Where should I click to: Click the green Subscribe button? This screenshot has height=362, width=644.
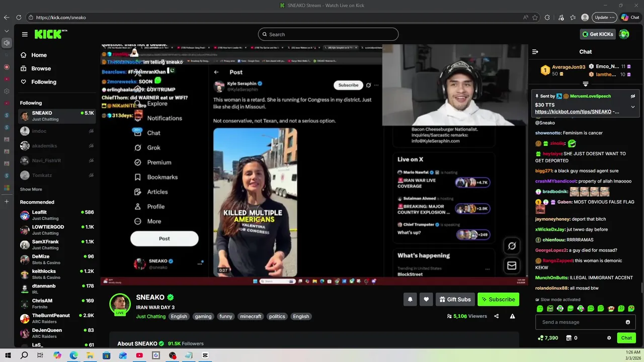498,299
